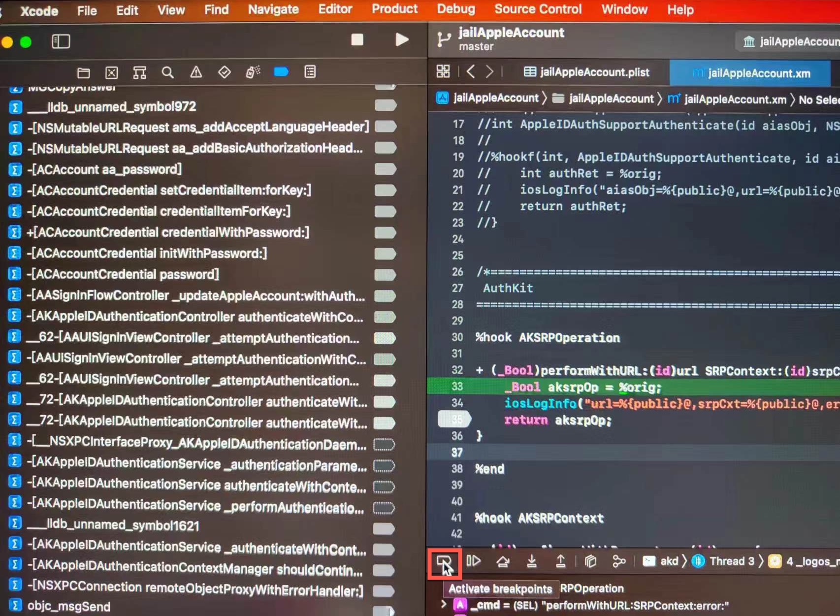Click the green window zoom button
This screenshot has width=840, height=616.
[26, 42]
